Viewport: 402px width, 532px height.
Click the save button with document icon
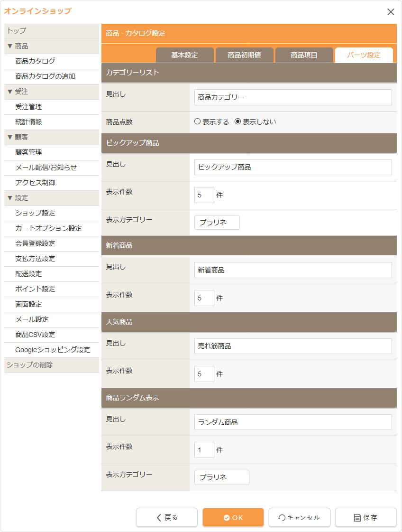(365, 517)
